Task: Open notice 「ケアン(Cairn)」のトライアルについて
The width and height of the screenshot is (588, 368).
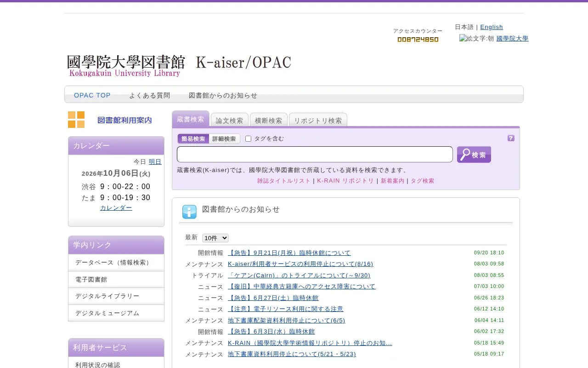Action: pos(299,275)
